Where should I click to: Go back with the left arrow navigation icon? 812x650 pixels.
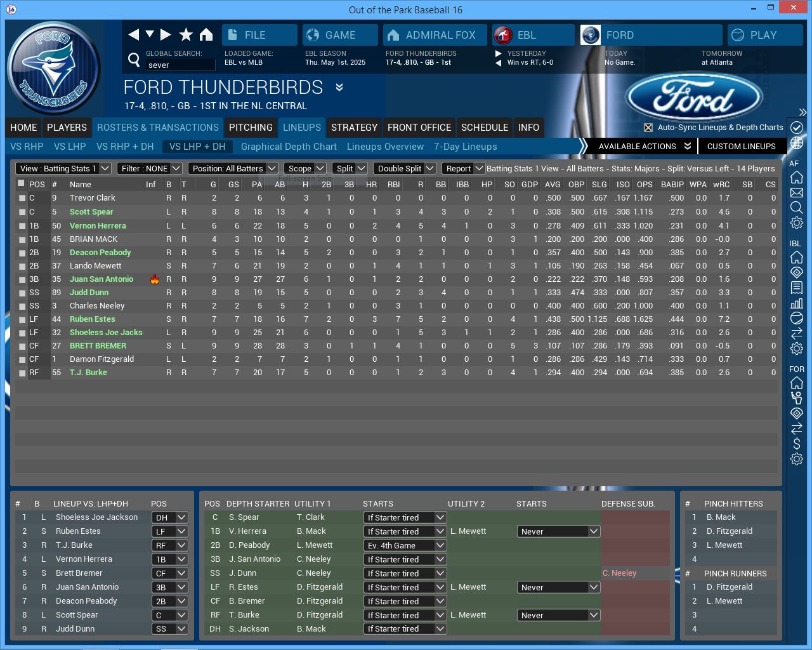click(133, 34)
